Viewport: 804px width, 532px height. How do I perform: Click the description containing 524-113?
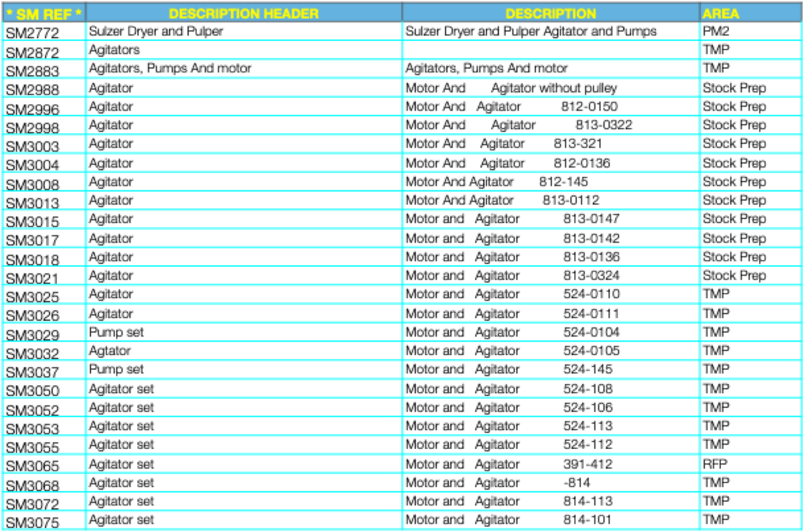click(x=551, y=426)
